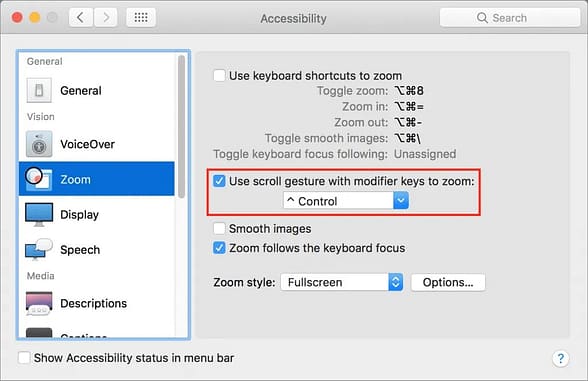Toggle Smooth images checkbox
Screen dimensions: 588x381
219,228
